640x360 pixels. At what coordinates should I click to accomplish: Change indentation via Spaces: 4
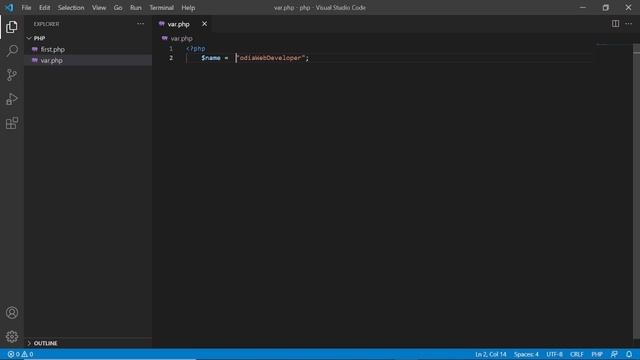pos(526,354)
